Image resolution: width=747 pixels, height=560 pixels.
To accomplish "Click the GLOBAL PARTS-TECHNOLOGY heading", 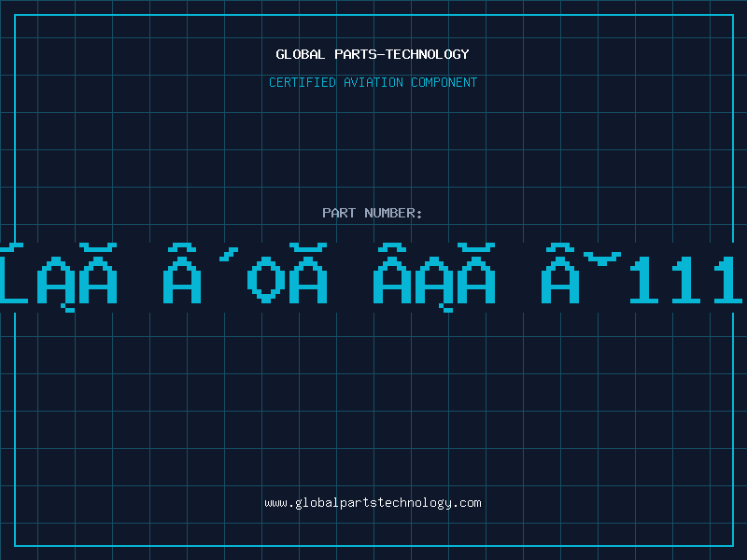I will tap(373, 54).
